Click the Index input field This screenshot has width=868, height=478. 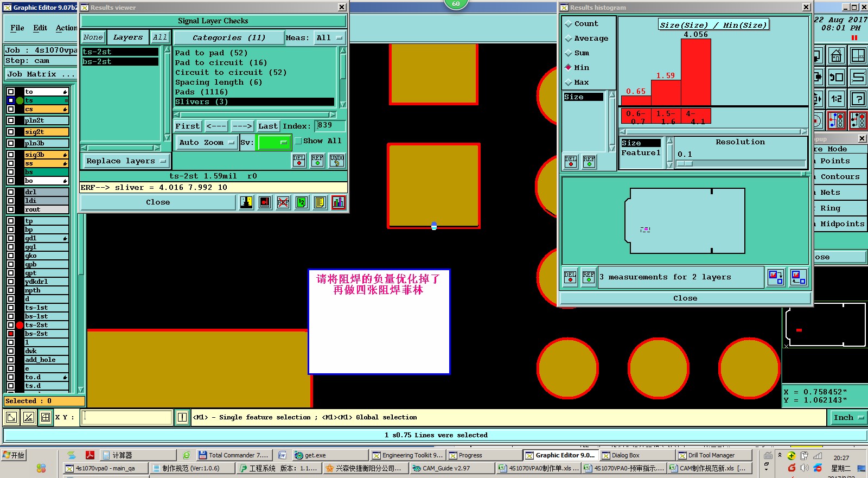pos(330,126)
